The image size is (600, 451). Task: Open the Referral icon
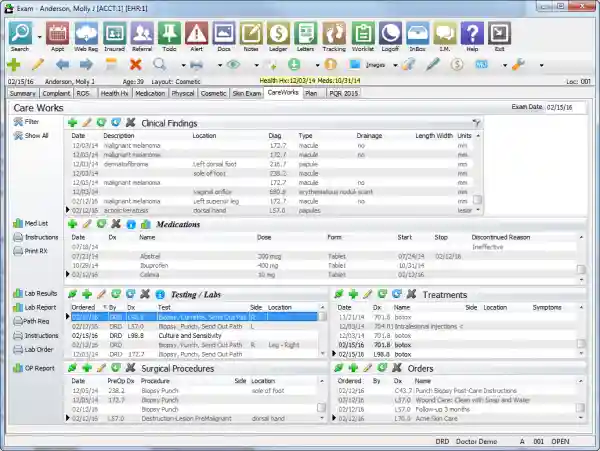click(x=142, y=33)
